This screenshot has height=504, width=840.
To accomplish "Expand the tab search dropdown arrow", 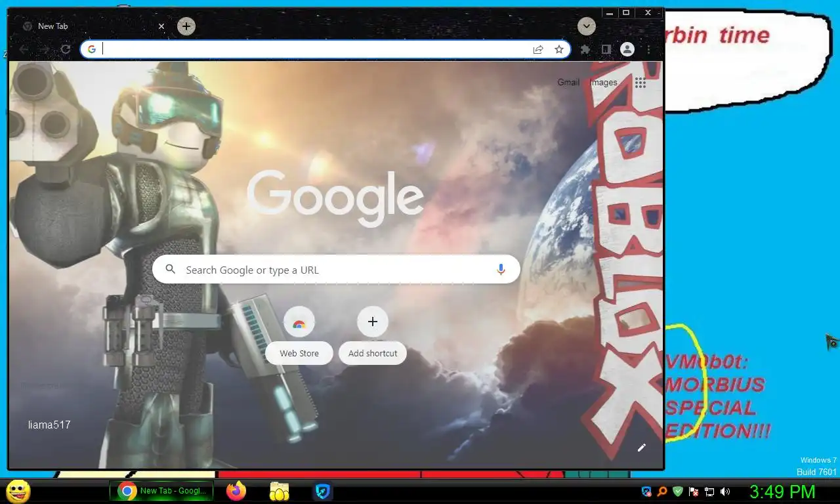I will pyautogui.click(x=587, y=26).
